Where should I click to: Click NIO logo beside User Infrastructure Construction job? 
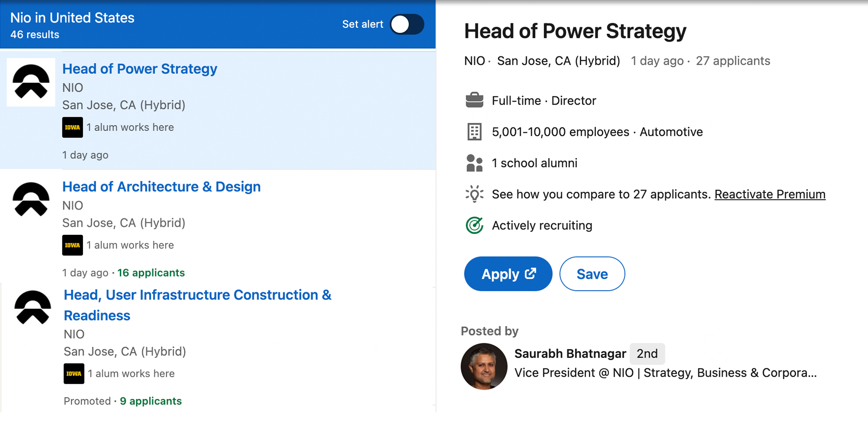pyautogui.click(x=33, y=307)
